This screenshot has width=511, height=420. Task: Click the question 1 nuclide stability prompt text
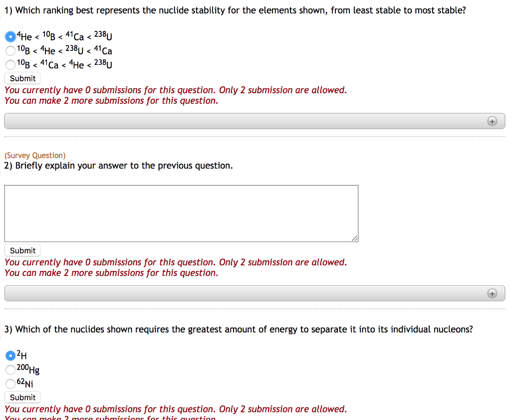235,10
